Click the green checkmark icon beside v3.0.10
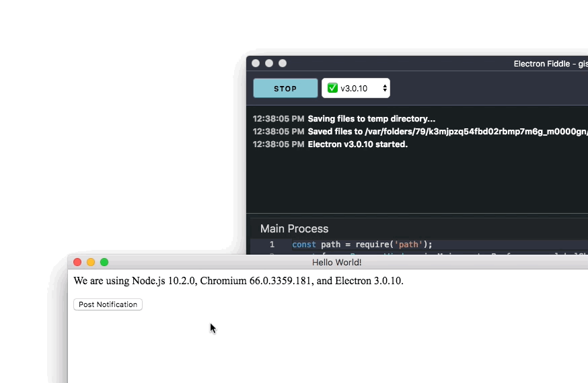 point(332,88)
